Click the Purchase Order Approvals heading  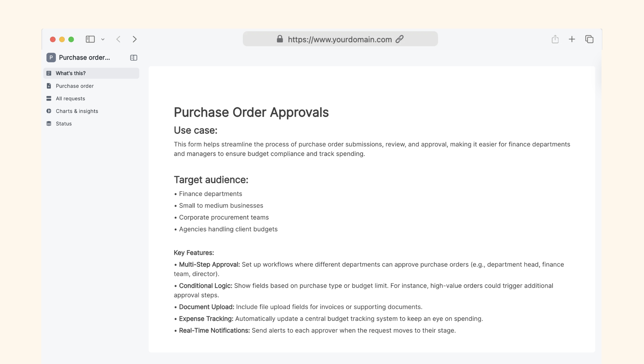click(251, 112)
